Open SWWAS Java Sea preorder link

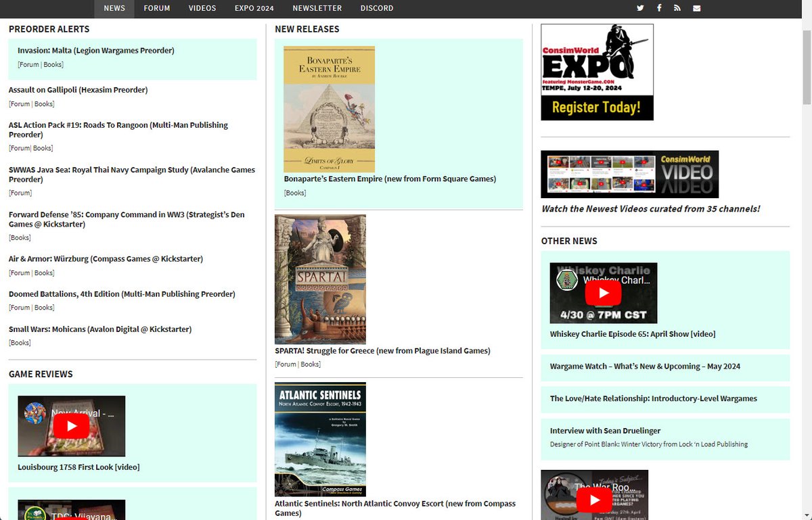[132, 174]
